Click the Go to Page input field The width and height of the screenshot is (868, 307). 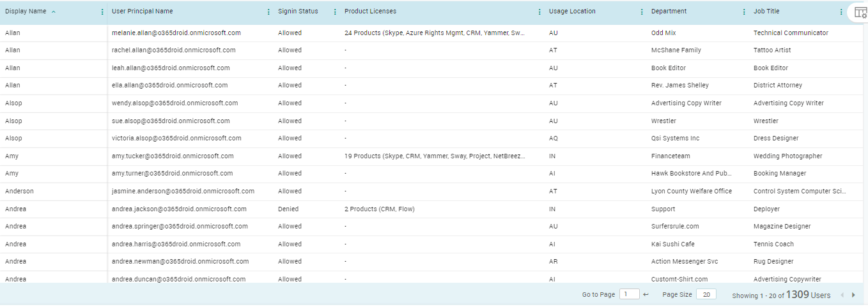tap(629, 294)
